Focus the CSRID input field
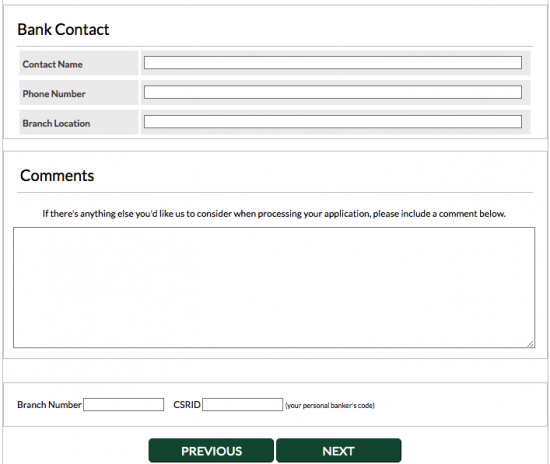 242,404
